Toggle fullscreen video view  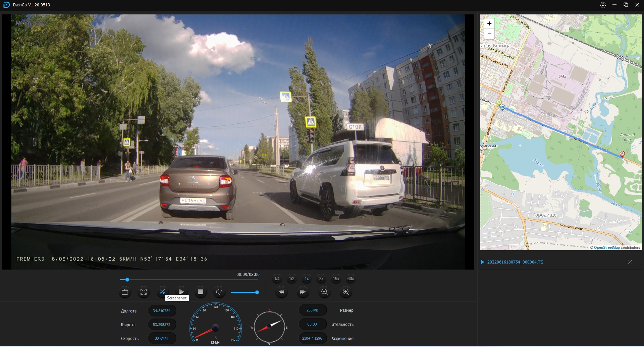tap(144, 292)
